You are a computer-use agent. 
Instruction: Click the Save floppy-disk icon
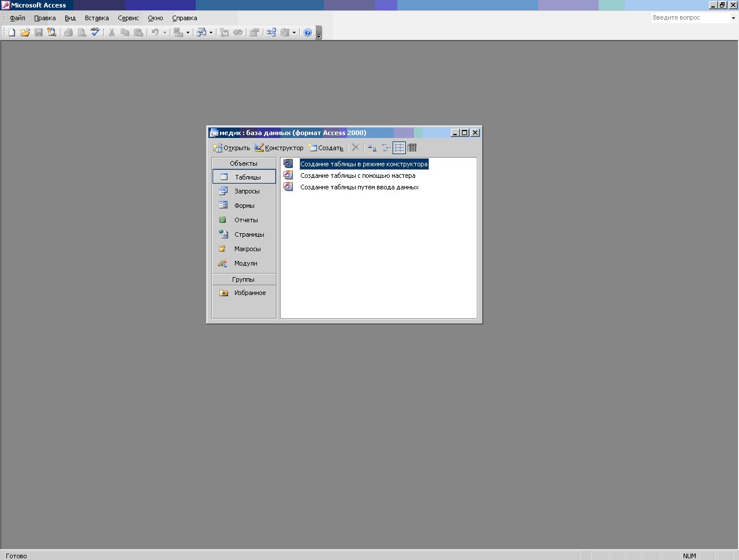coord(39,33)
